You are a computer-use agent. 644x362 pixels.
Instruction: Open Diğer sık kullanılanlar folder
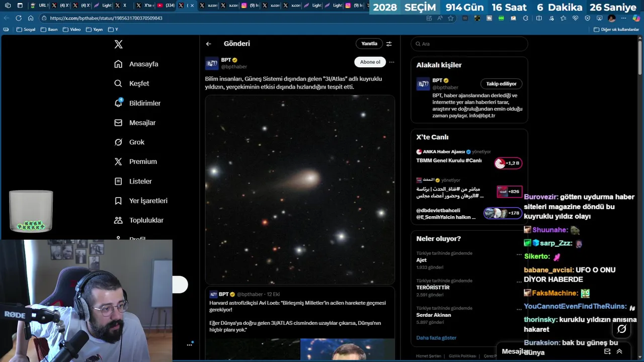click(616, 30)
